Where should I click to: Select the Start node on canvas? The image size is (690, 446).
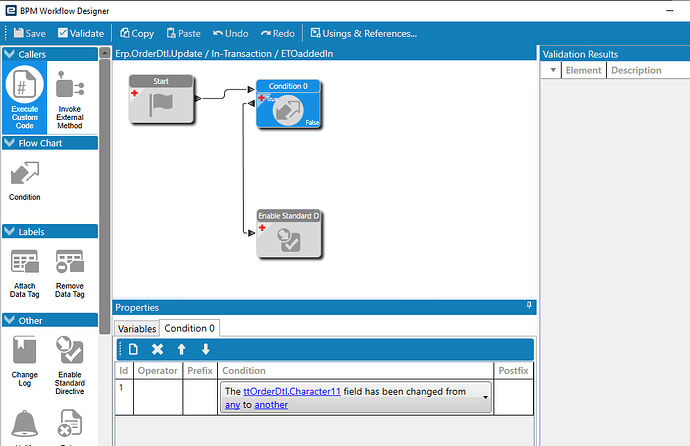pos(161,99)
